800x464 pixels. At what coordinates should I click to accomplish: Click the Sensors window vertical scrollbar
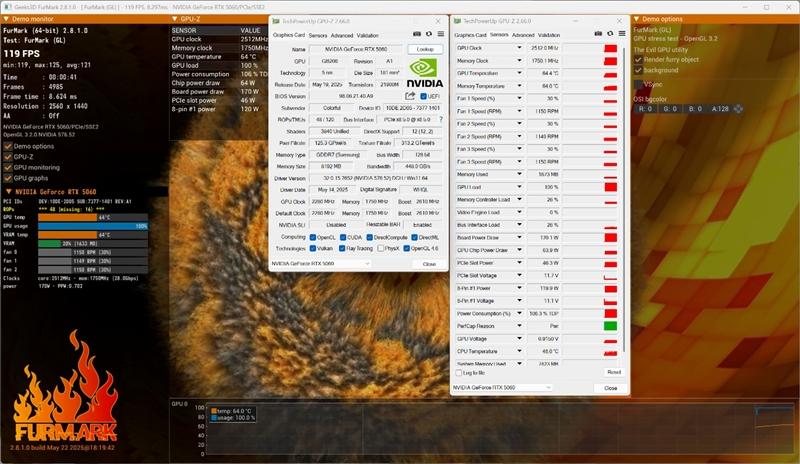click(x=624, y=199)
